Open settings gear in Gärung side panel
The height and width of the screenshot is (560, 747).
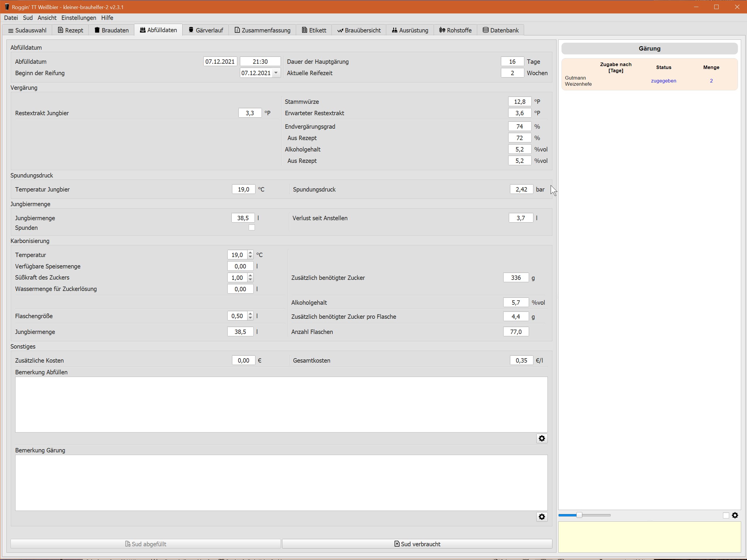pos(735,516)
